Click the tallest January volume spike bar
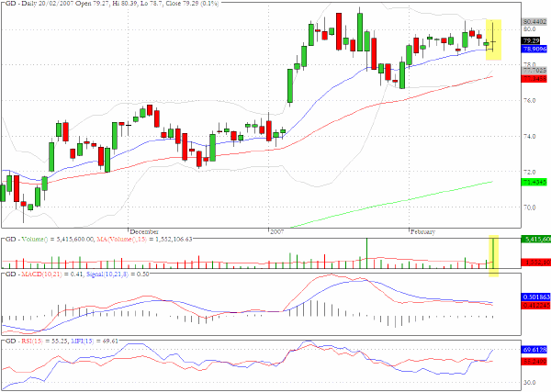This screenshot has width=551, height=392. pos(366,253)
